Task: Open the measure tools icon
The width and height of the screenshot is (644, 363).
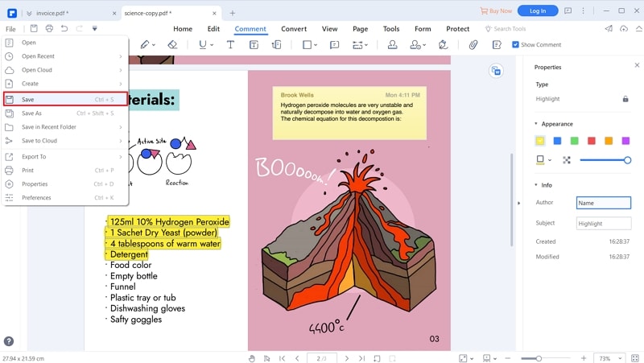Action: [x=357, y=45]
